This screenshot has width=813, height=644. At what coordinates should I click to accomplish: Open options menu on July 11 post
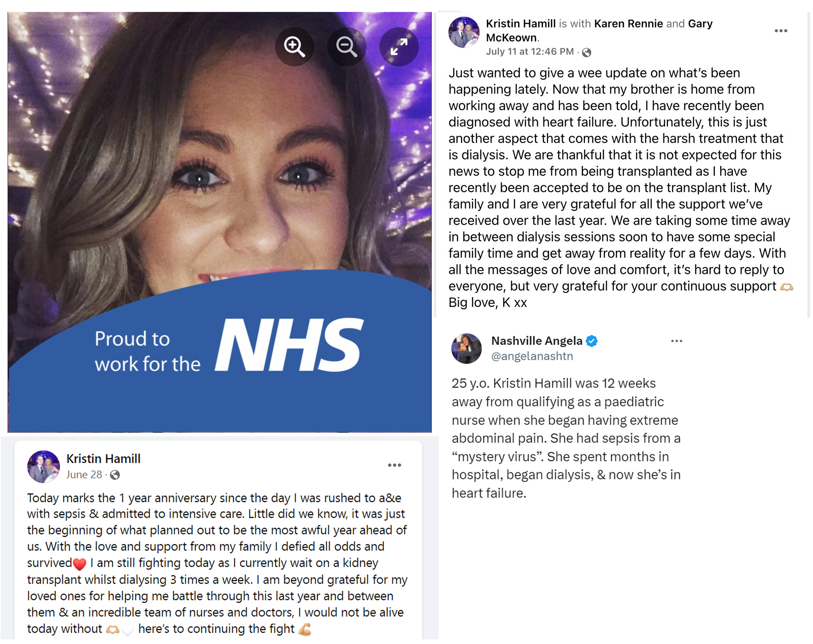pos(781,31)
